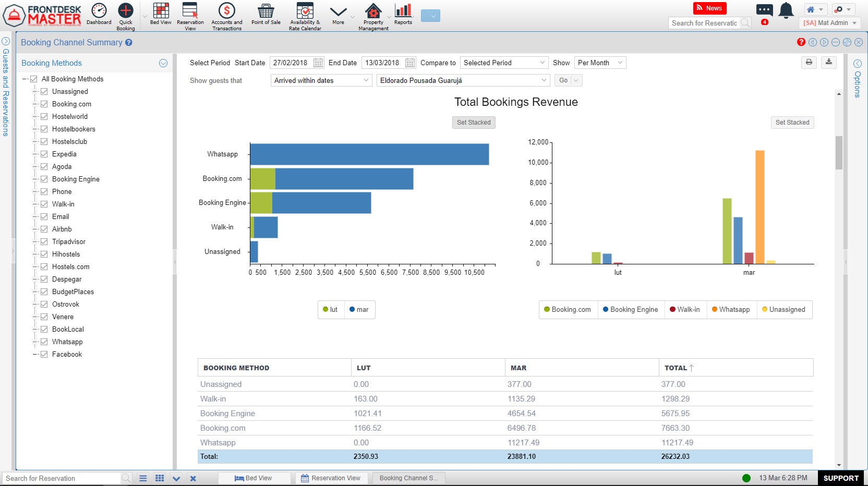The width and height of the screenshot is (868, 486).
Task: Toggle Whatsapp checkbox in tree
Action: (44, 342)
